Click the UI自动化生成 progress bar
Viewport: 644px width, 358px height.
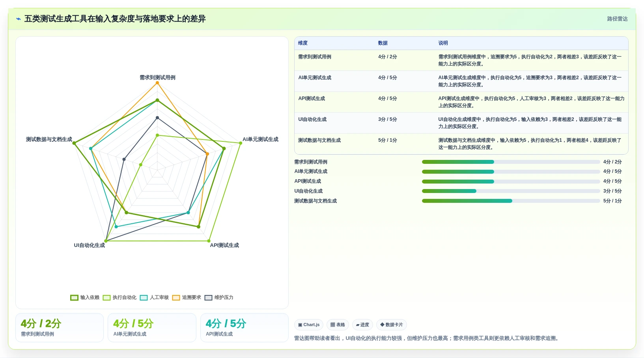coord(511,191)
